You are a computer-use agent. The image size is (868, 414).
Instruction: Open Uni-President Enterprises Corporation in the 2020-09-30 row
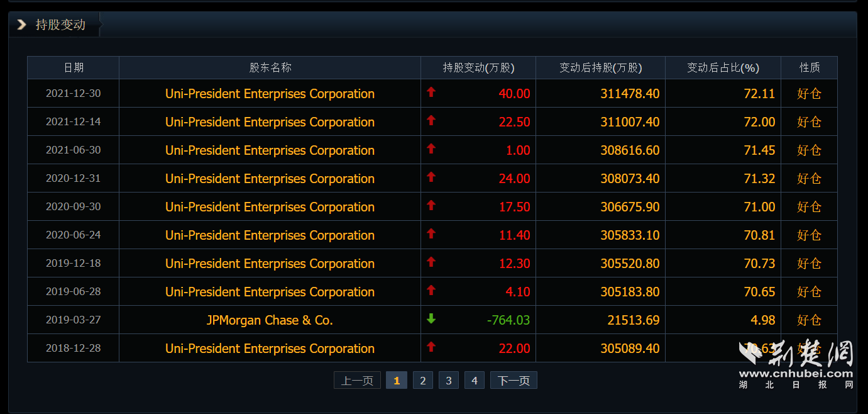[270, 207]
